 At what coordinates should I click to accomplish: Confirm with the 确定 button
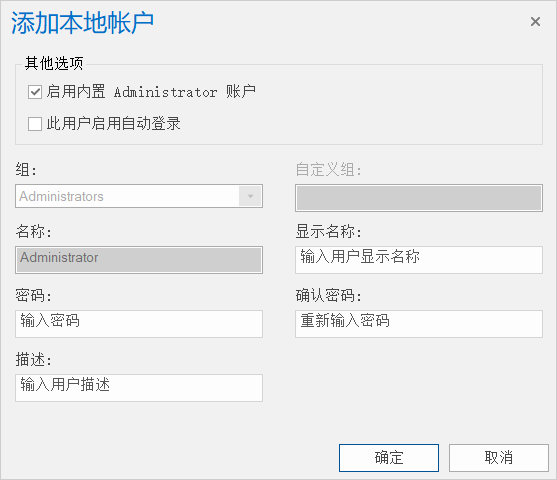click(x=389, y=458)
